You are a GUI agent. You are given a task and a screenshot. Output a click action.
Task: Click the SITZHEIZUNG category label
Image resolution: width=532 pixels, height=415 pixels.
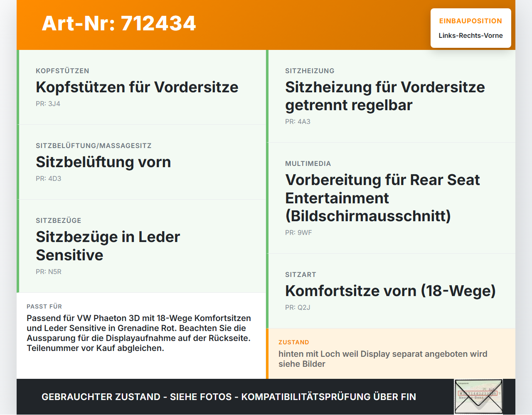coord(310,71)
